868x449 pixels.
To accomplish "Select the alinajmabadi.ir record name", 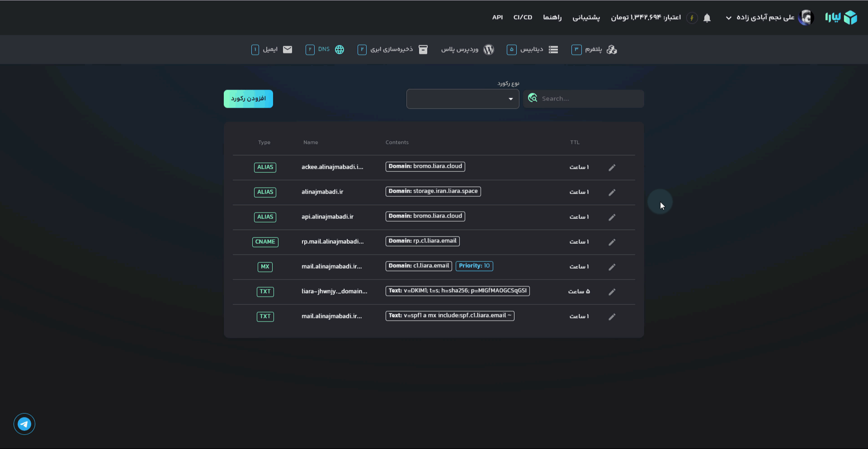I will (x=322, y=192).
